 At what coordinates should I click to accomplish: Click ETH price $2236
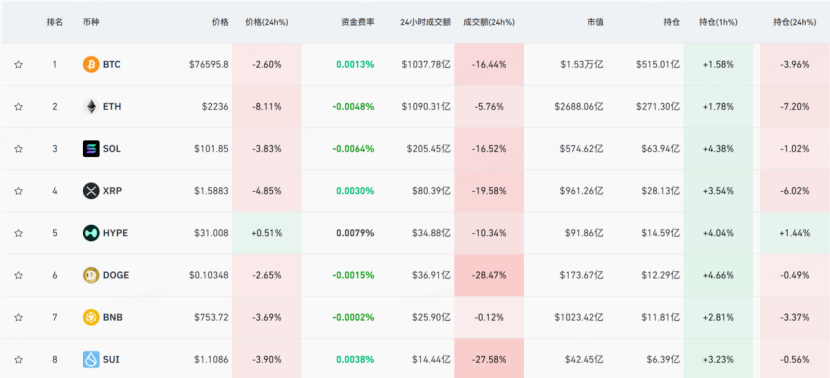(x=215, y=106)
